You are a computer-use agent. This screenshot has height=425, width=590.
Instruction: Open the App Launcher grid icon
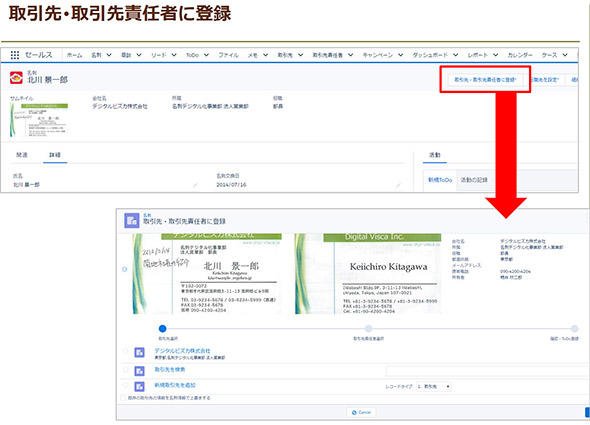[x=15, y=55]
